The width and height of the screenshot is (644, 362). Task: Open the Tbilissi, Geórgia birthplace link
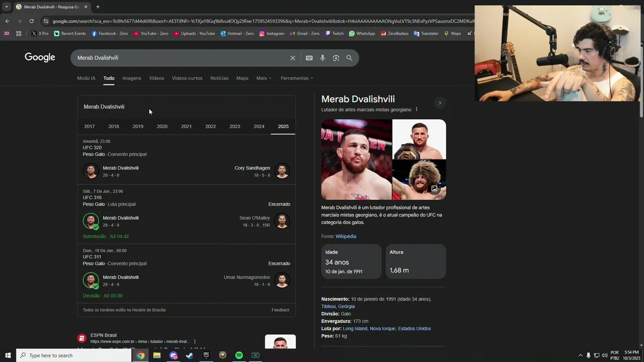(x=338, y=307)
